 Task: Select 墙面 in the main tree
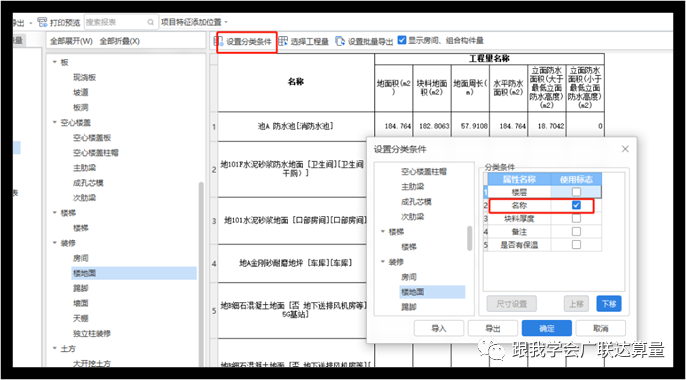pyautogui.click(x=80, y=303)
